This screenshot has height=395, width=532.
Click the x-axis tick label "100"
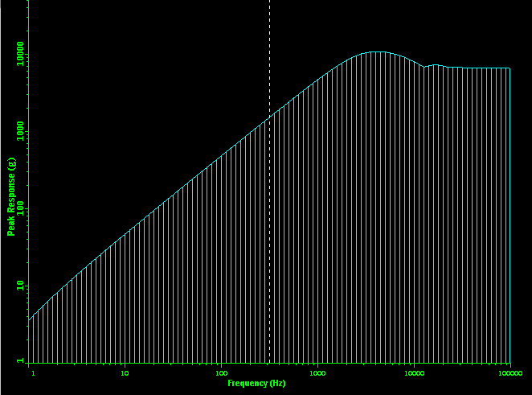[221, 373]
